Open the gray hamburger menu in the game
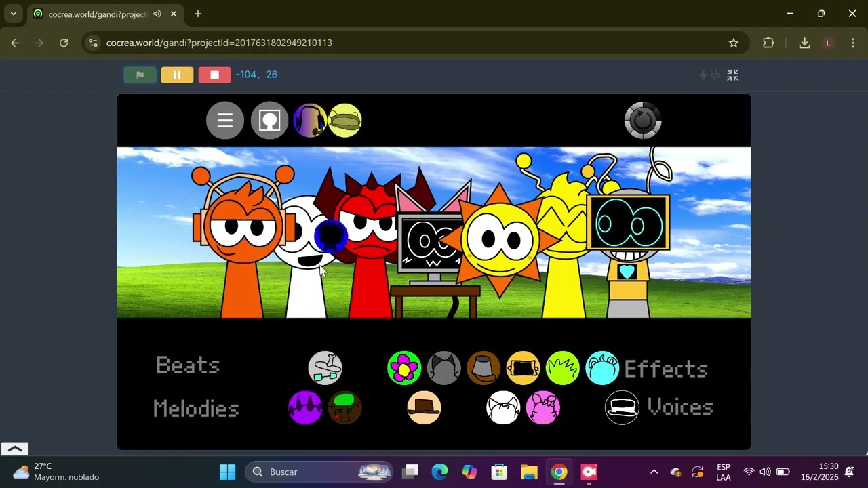This screenshot has width=868, height=488. click(225, 121)
